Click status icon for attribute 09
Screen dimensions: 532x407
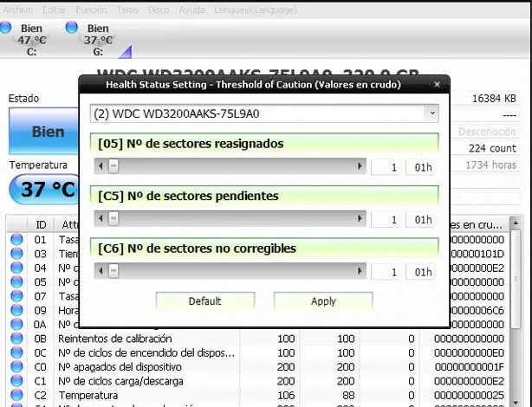16,310
